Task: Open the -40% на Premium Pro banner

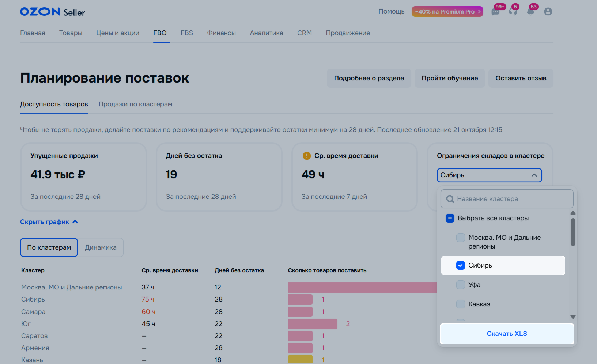Action: coord(447,12)
